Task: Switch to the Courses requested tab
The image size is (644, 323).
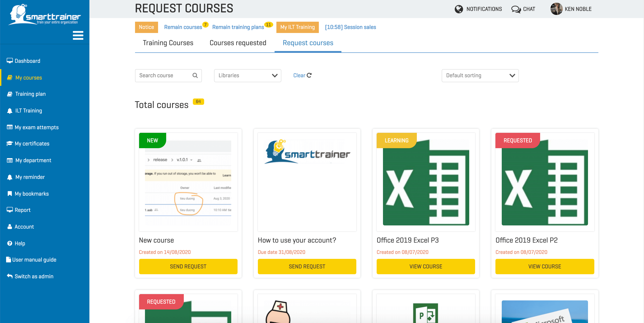Action: coord(238,43)
